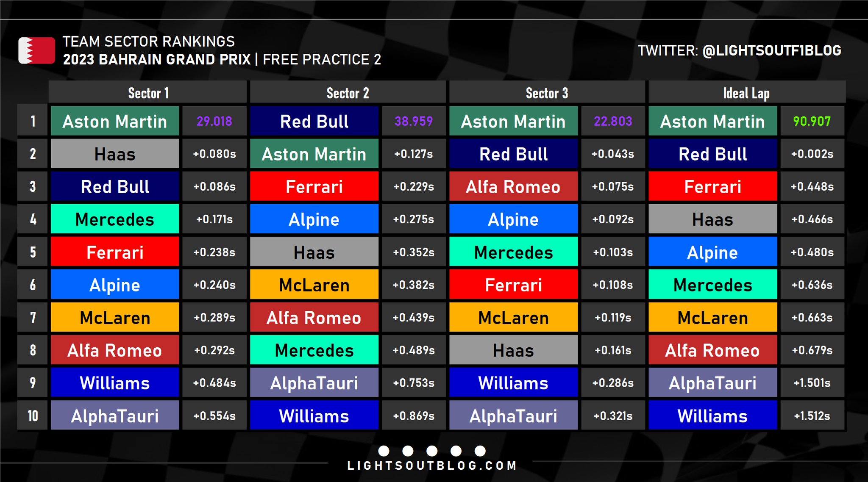
Task: Click the +1.512s Williams ideal lap gap
Action: pyautogui.click(x=812, y=416)
